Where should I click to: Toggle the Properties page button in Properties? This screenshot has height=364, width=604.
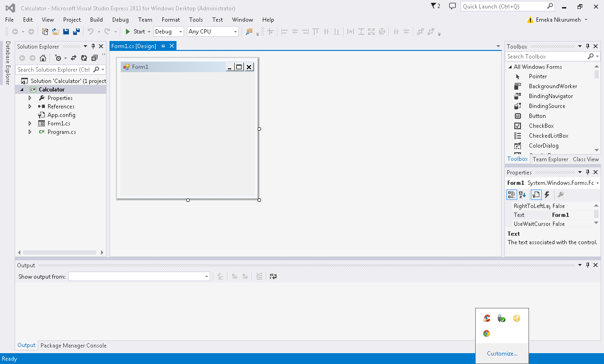pos(536,194)
